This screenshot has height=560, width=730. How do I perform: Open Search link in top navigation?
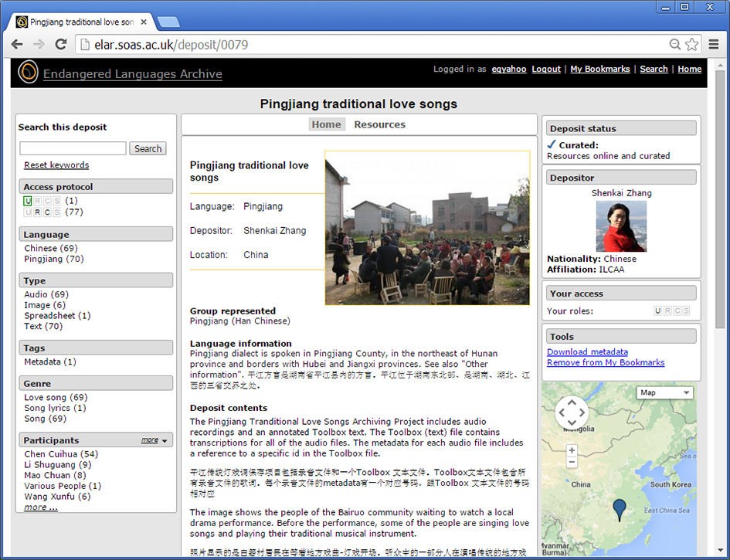point(654,69)
